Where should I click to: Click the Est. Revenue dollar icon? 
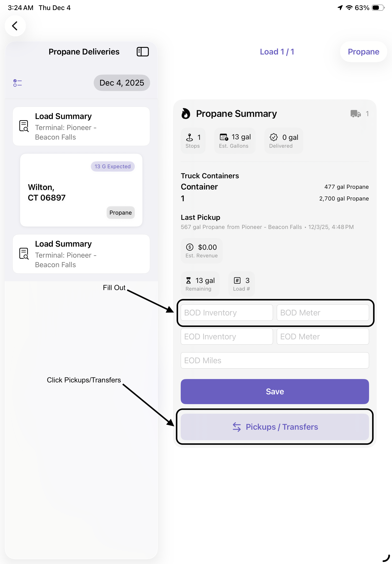[x=190, y=247]
